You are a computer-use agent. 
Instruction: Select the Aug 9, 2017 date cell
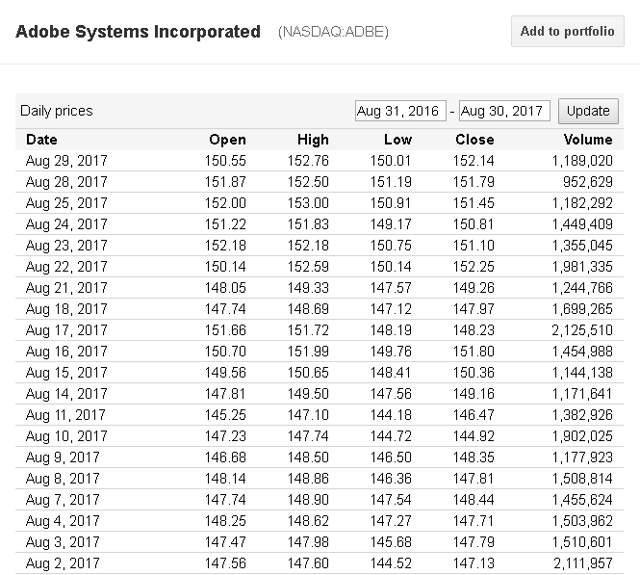[x=62, y=457]
